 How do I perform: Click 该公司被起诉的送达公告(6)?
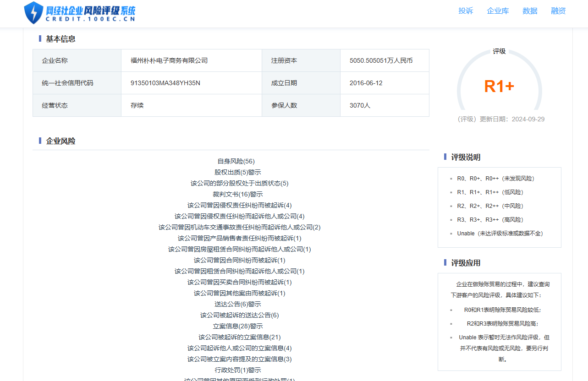tap(240, 315)
